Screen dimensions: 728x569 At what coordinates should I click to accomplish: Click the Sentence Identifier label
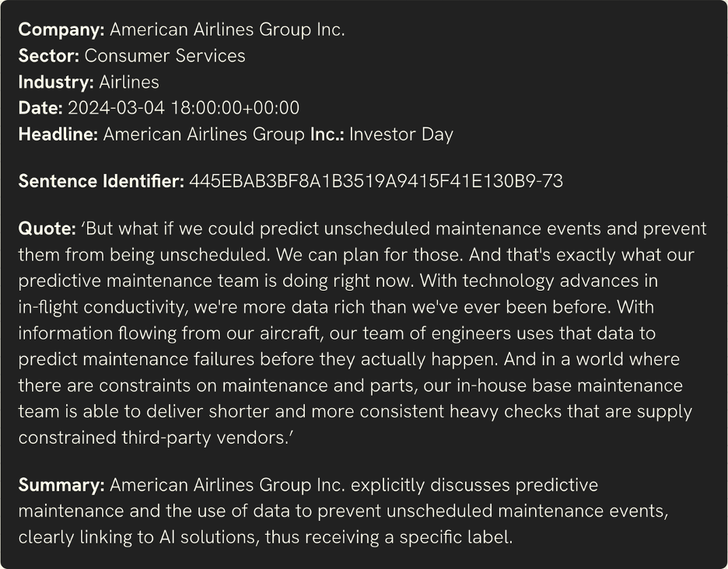click(x=101, y=181)
